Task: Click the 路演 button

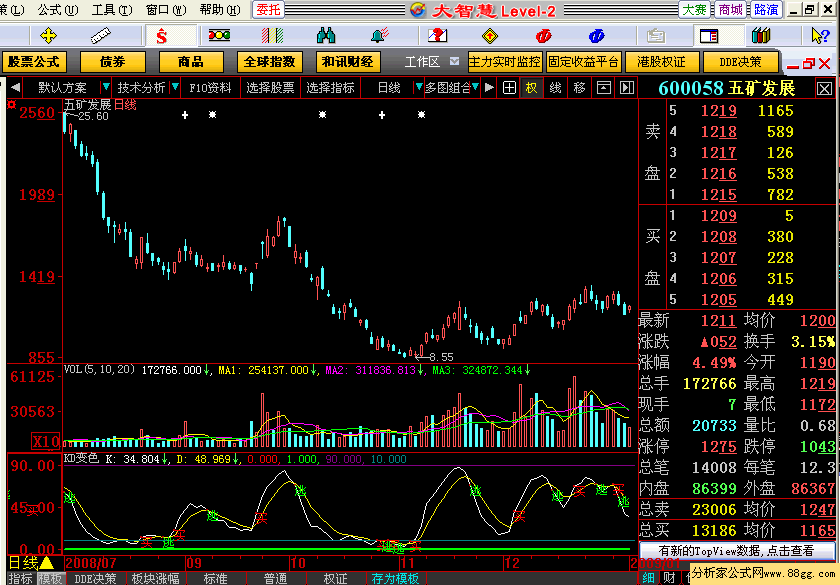Action: [766, 10]
